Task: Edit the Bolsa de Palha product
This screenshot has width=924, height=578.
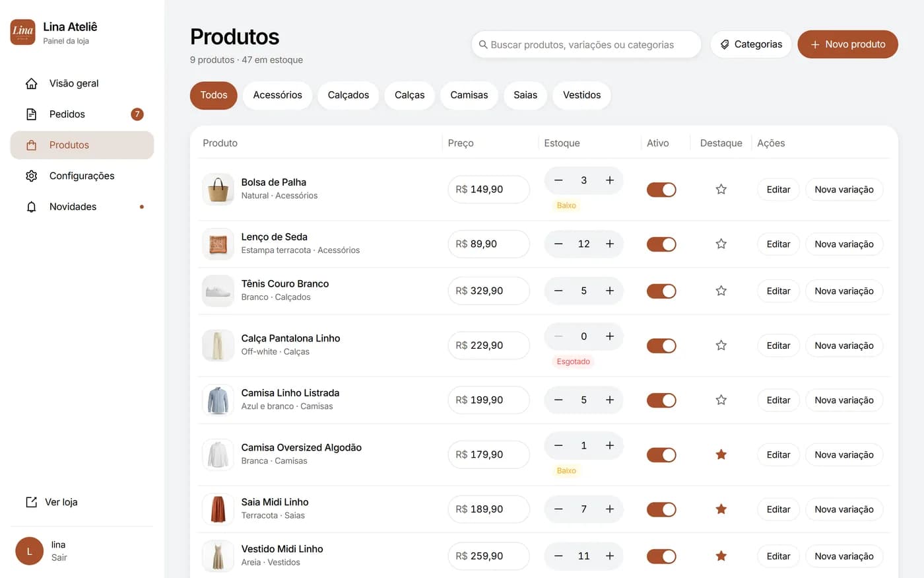Action: point(778,190)
